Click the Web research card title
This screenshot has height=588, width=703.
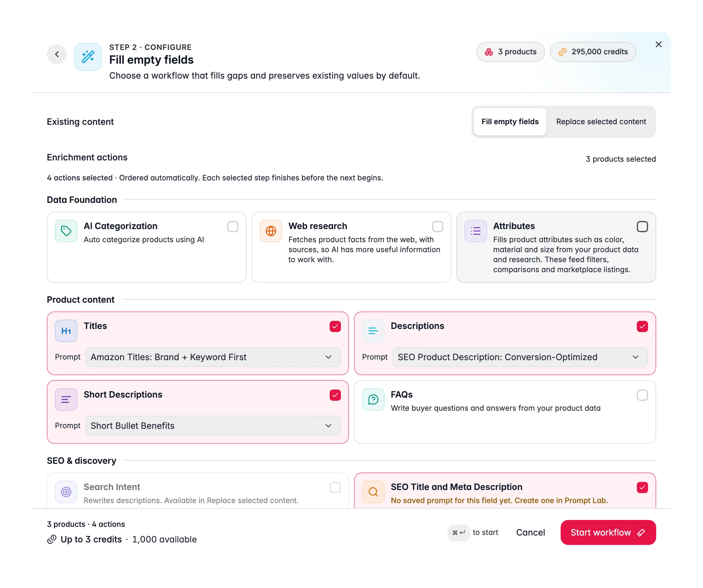point(318,226)
